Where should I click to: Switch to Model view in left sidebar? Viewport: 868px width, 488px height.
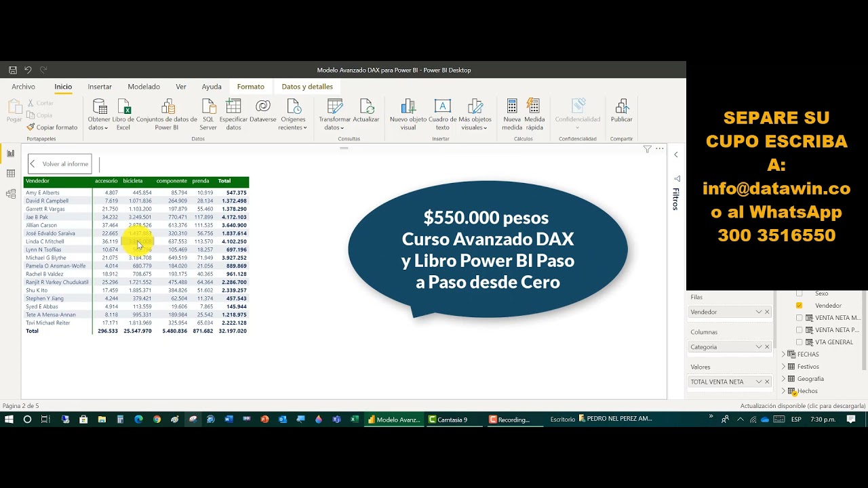pos(11,194)
